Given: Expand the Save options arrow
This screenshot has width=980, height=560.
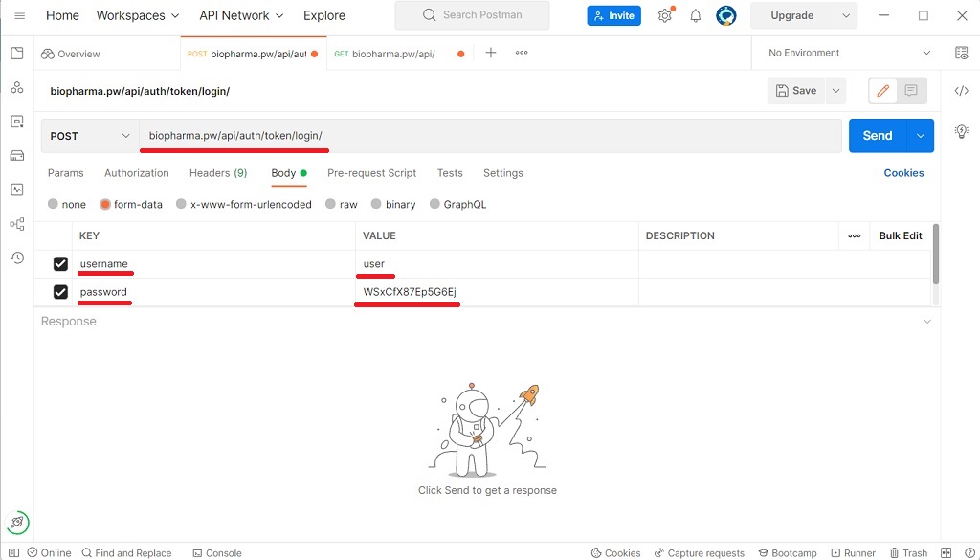Looking at the screenshot, I should 835,91.
